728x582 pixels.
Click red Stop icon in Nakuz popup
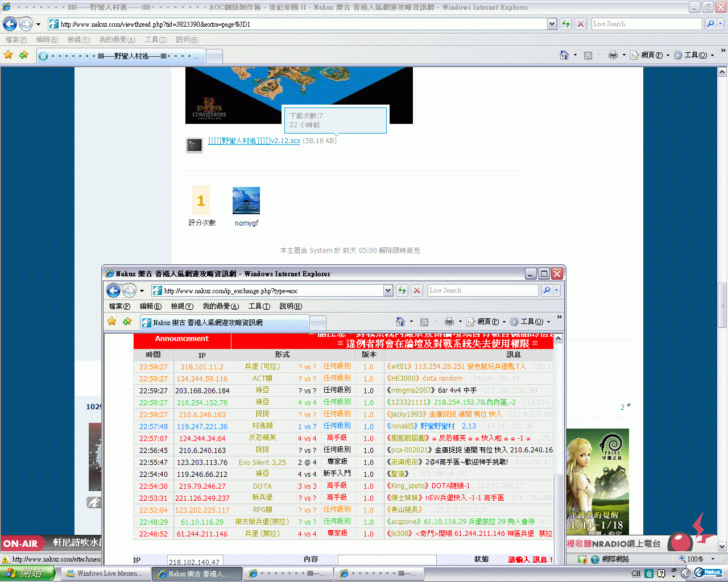417,290
